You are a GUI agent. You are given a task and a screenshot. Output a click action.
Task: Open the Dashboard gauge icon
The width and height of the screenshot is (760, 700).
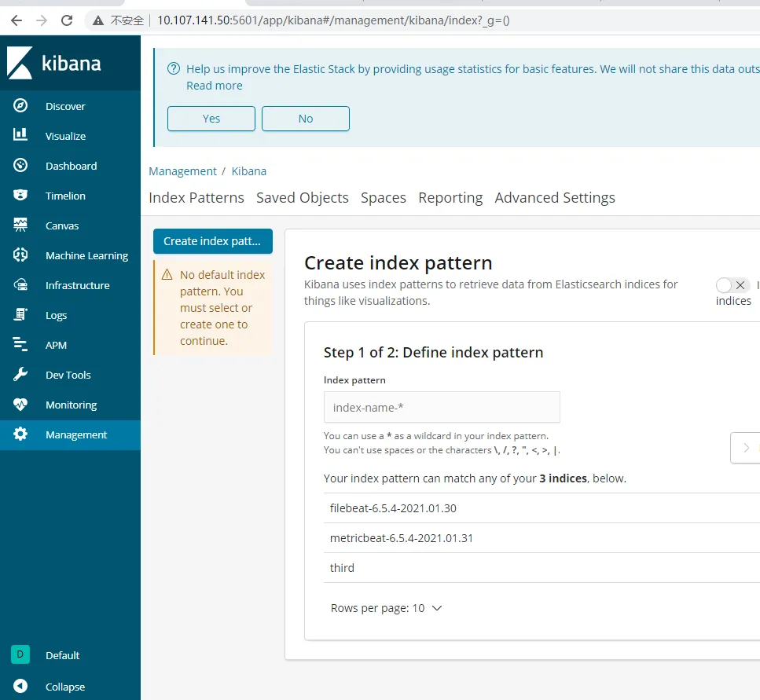[20, 166]
